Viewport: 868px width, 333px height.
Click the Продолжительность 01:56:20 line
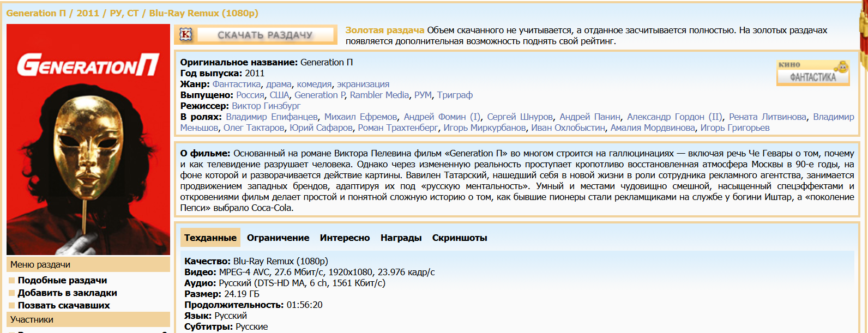click(x=254, y=305)
